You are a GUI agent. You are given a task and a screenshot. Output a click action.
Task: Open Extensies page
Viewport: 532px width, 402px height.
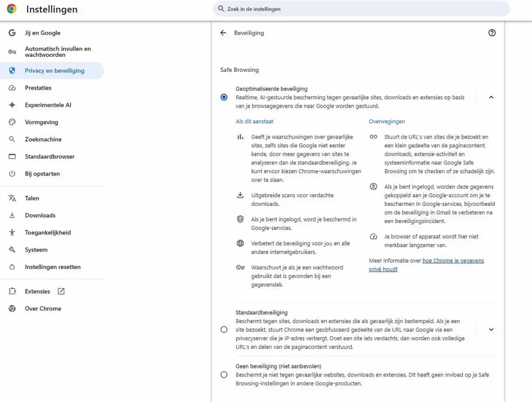pos(52,291)
